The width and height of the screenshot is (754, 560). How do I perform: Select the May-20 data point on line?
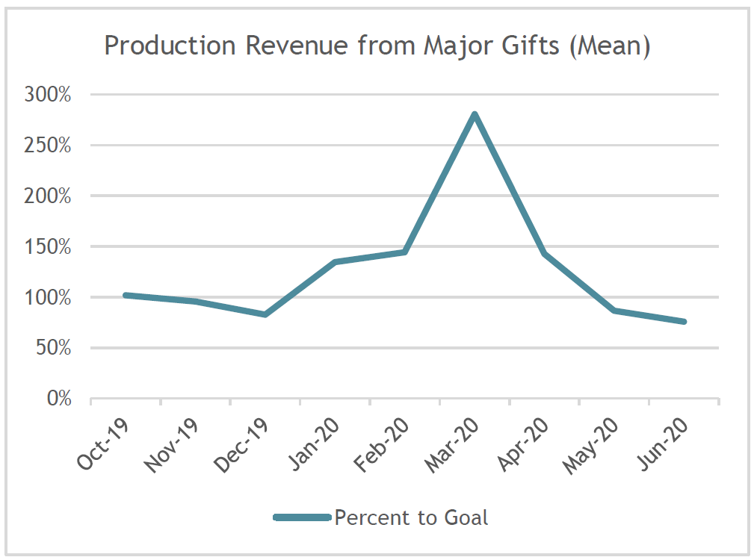pyautogui.click(x=614, y=311)
